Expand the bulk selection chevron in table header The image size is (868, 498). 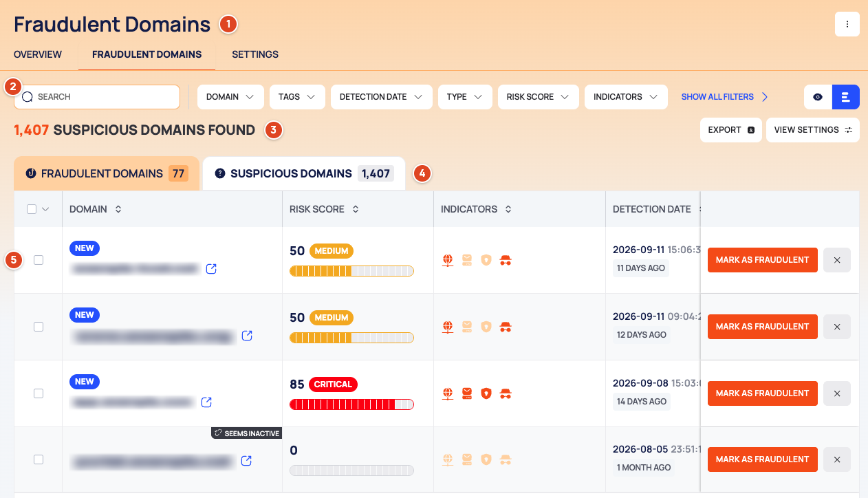[x=45, y=210]
